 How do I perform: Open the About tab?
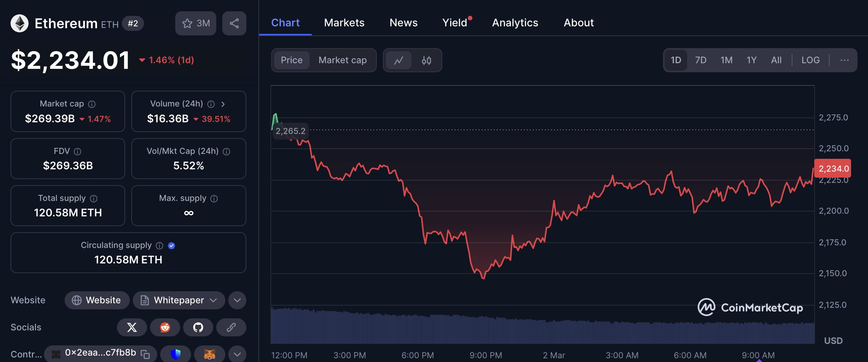click(x=579, y=23)
